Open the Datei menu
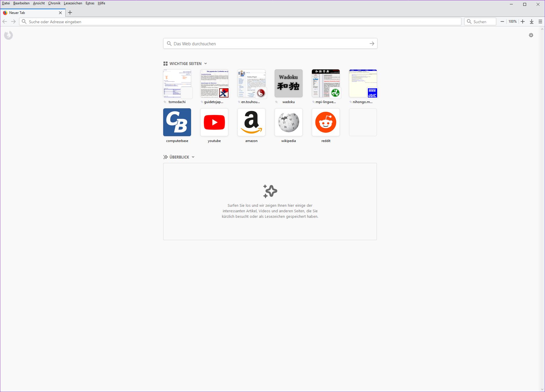This screenshot has width=545, height=392. pos(6,3)
